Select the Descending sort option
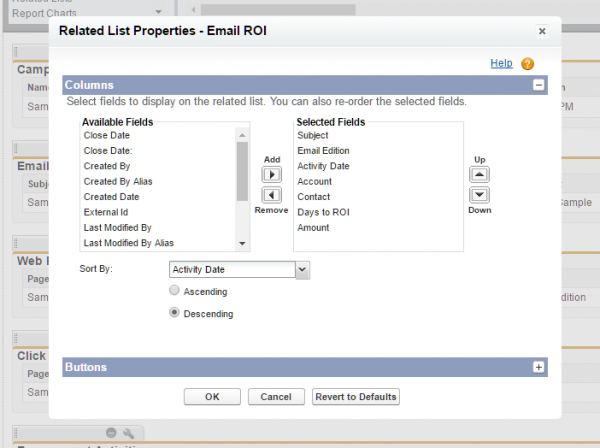The height and width of the screenshot is (448, 600). pyautogui.click(x=175, y=313)
